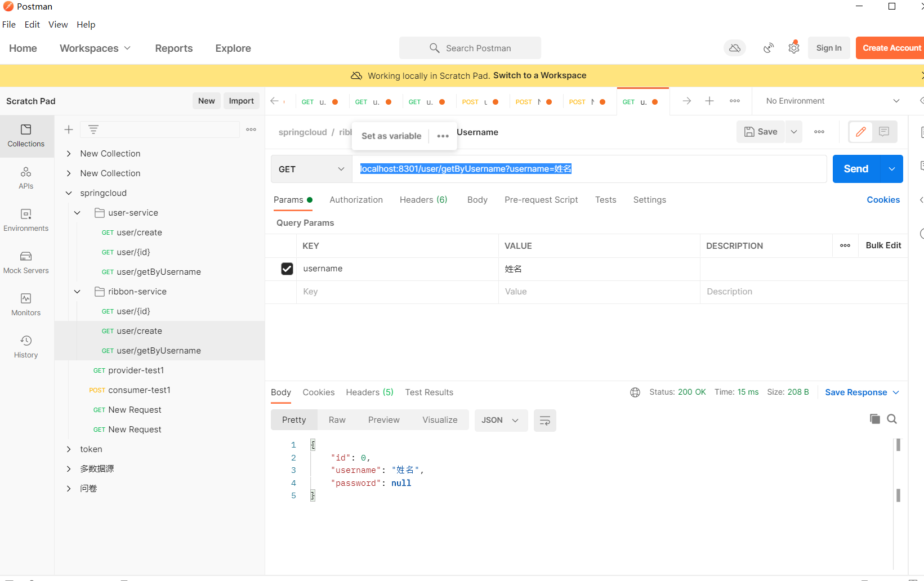The height and width of the screenshot is (581, 924).
Task: Click the collections filter icon
Action: coord(93,129)
